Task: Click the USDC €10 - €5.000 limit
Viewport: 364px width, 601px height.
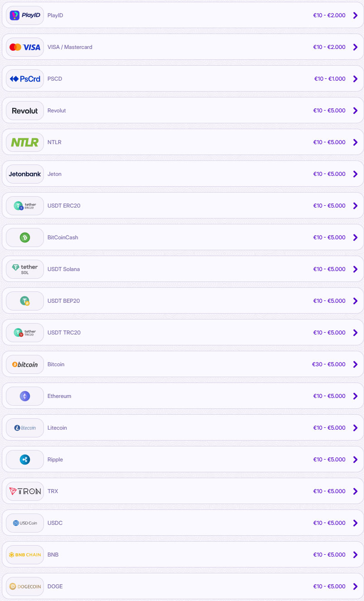Action: click(329, 523)
